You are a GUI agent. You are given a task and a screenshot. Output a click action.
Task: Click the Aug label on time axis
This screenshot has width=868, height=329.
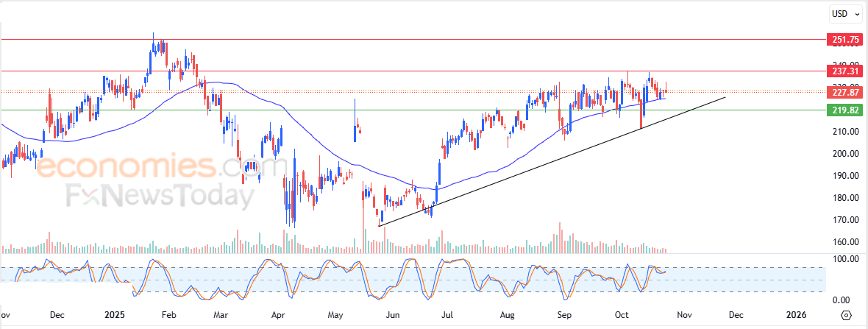coord(507,315)
